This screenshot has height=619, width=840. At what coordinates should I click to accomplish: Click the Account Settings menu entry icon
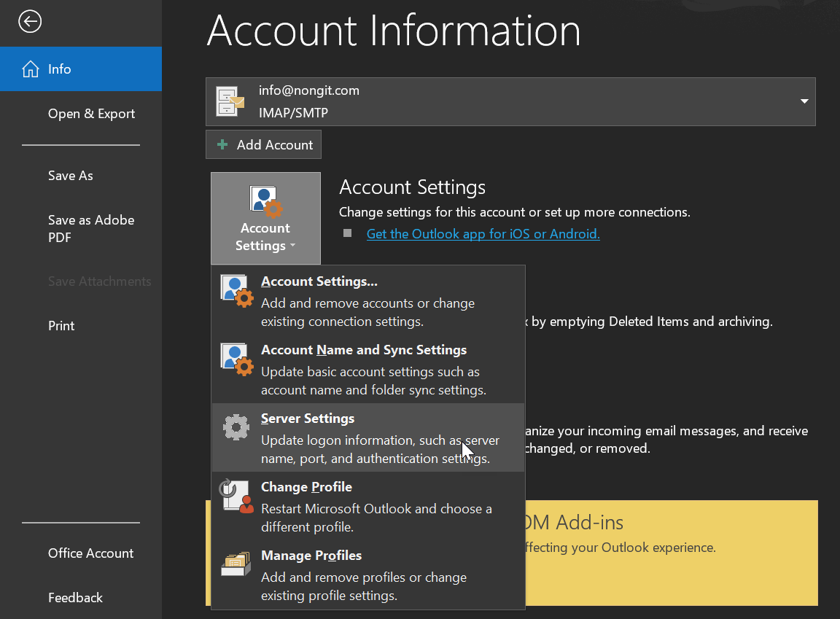click(236, 290)
